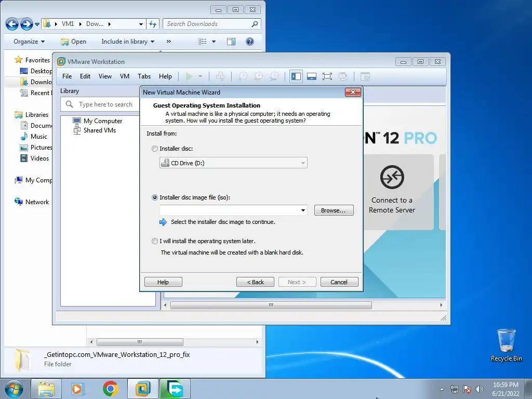The width and height of the screenshot is (532, 399).
Task: Click the Full Screen toolbar icon
Action: click(327, 76)
